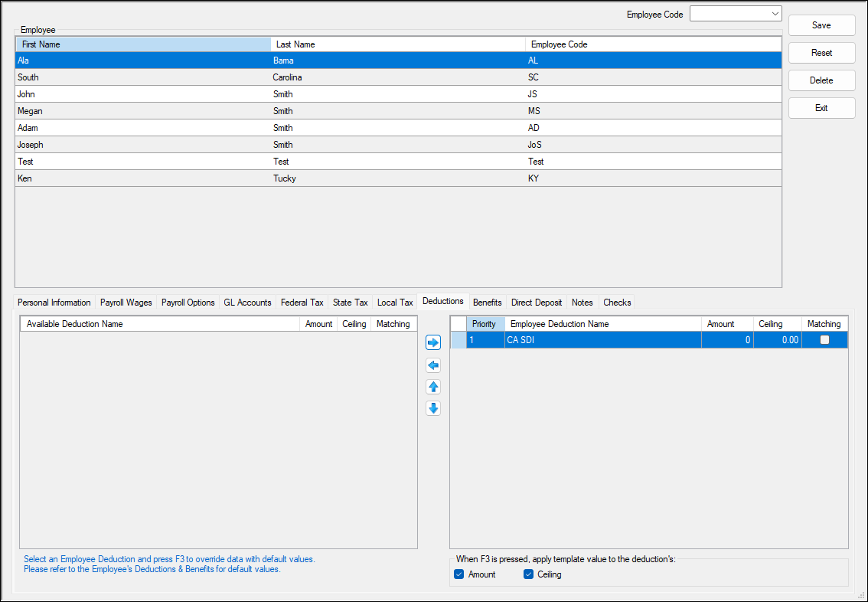
Task: Open the Personal Information tab
Action: 54,303
